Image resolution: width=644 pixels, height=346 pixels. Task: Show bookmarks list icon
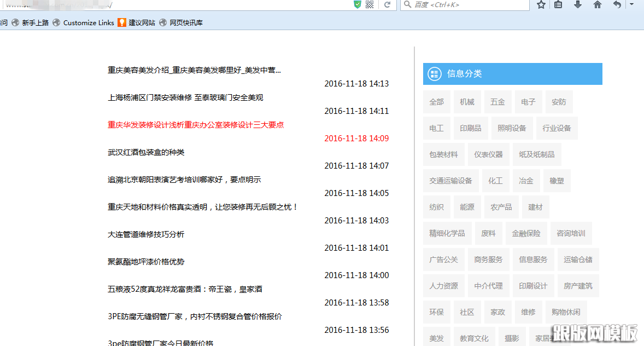pyautogui.click(x=558, y=4)
